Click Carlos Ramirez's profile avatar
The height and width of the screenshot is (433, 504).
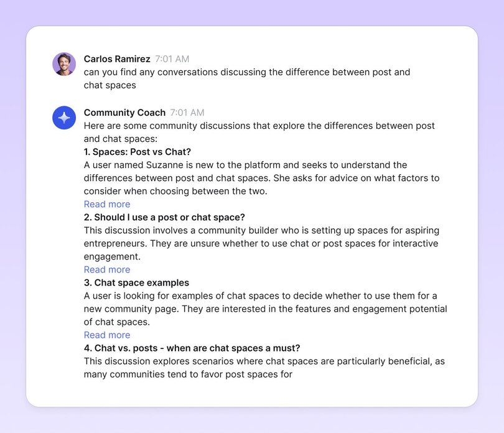[63, 63]
